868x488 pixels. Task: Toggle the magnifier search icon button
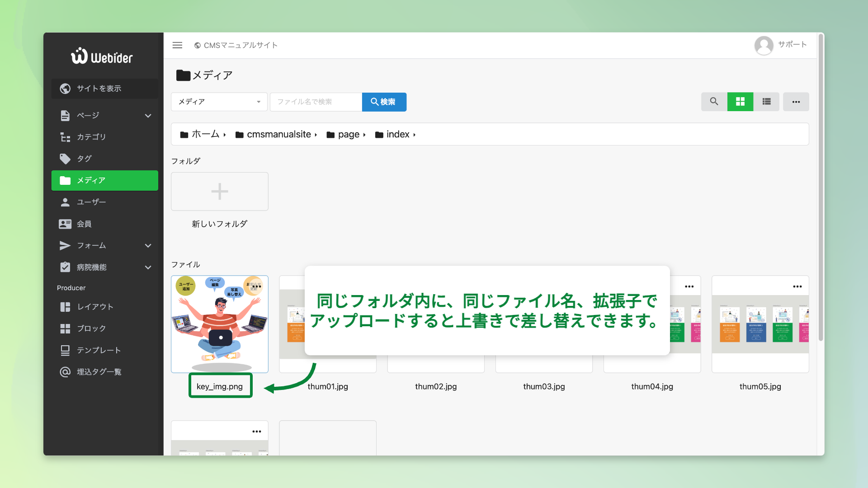tap(714, 102)
